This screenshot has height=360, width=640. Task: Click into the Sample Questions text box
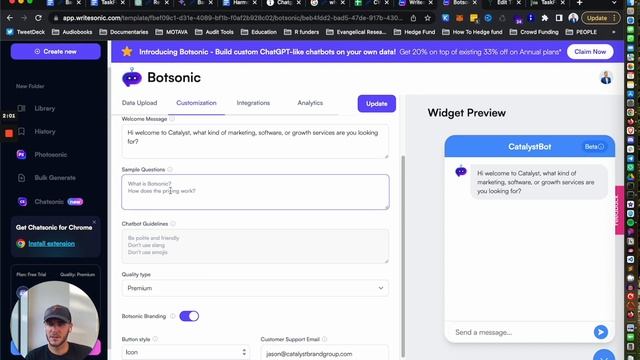[255, 192]
